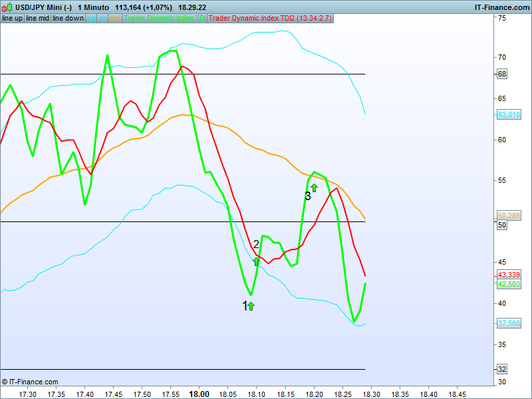Click the 45 value on the scale

[x=502, y=262]
